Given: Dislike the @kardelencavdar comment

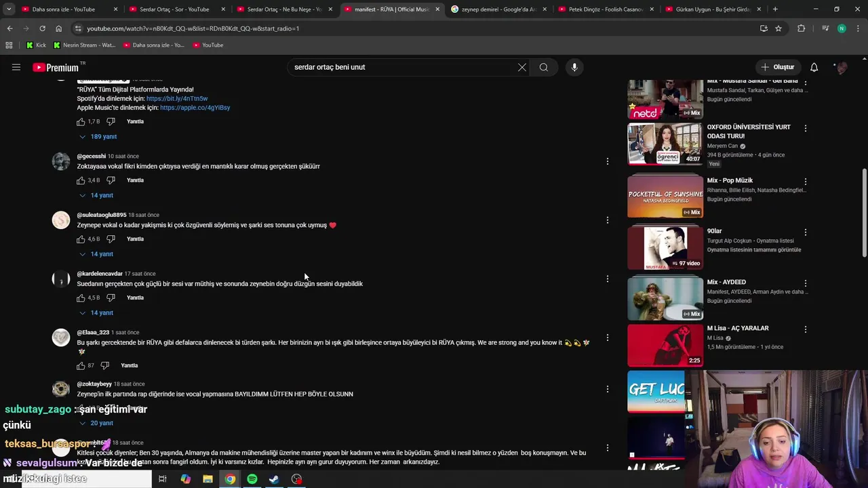Looking at the screenshot, I should tap(111, 298).
